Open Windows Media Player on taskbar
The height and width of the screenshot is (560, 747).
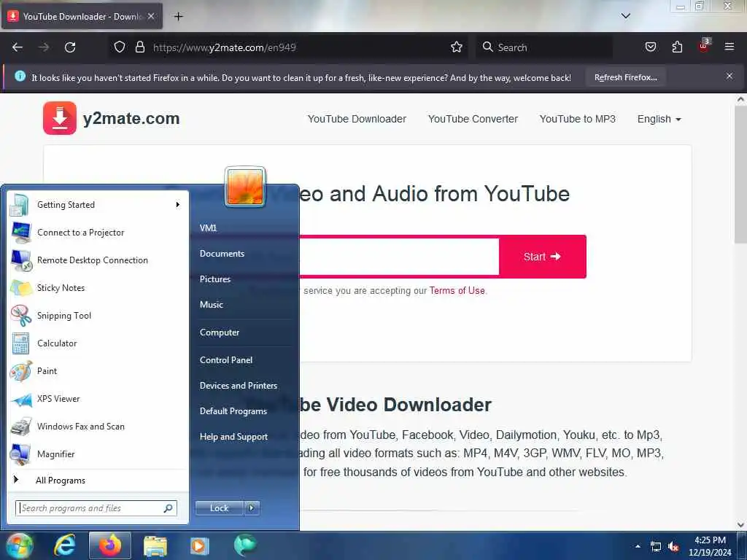[199, 545]
